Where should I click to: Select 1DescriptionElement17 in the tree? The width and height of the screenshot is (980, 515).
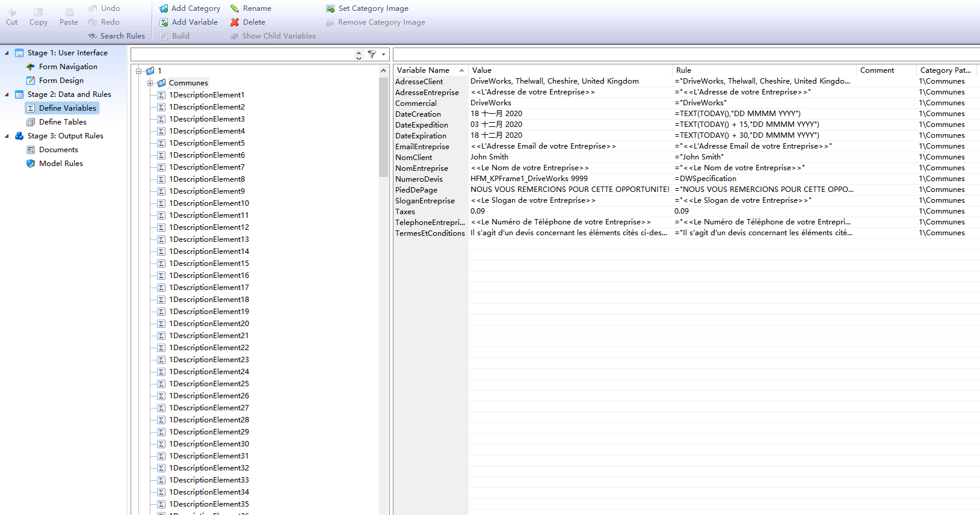pos(209,288)
